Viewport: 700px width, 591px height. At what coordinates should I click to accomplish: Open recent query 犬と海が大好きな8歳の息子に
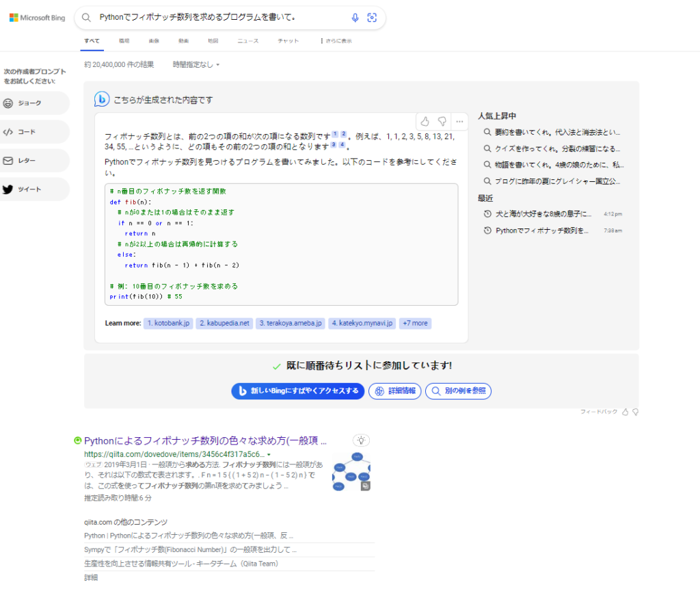click(552, 214)
